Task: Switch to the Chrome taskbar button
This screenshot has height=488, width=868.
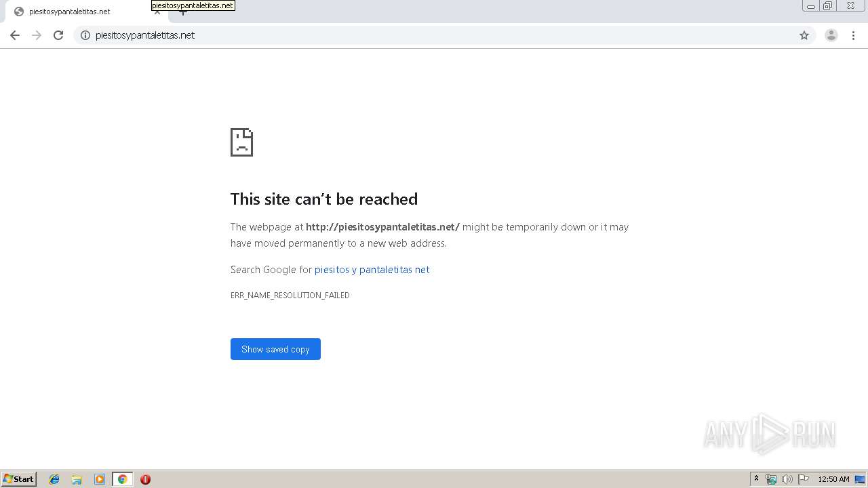Action: coord(122,479)
